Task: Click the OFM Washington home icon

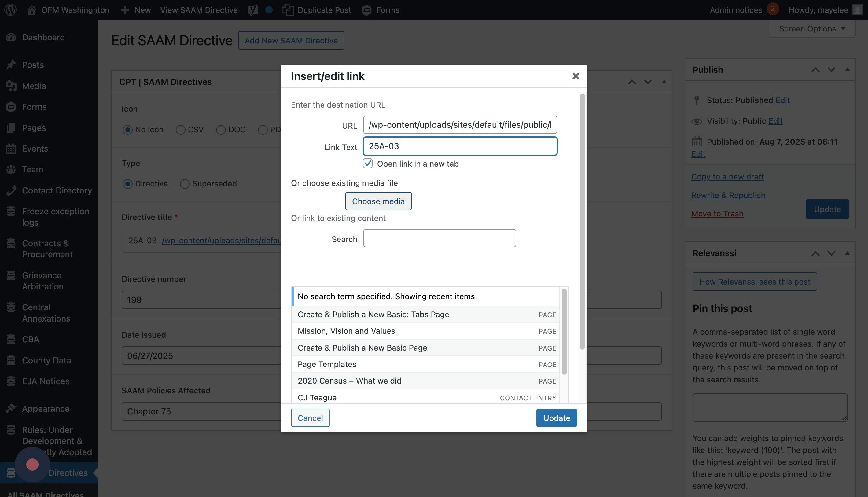Action: click(x=32, y=9)
